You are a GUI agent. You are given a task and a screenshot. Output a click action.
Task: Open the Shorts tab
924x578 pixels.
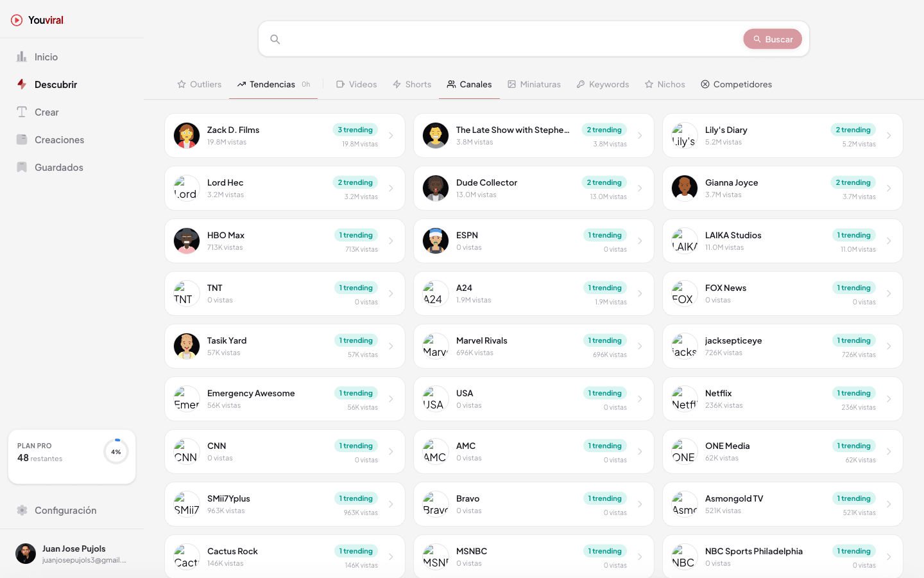[412, 84]
